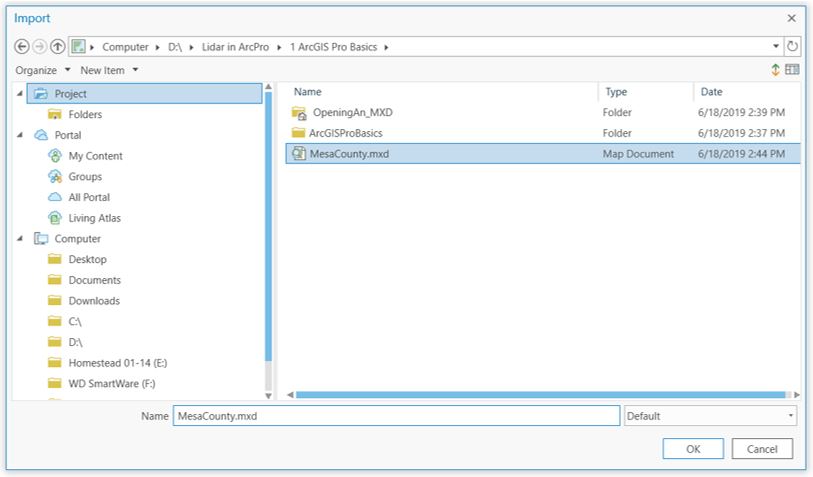Click the Name input field

(396, 416)
